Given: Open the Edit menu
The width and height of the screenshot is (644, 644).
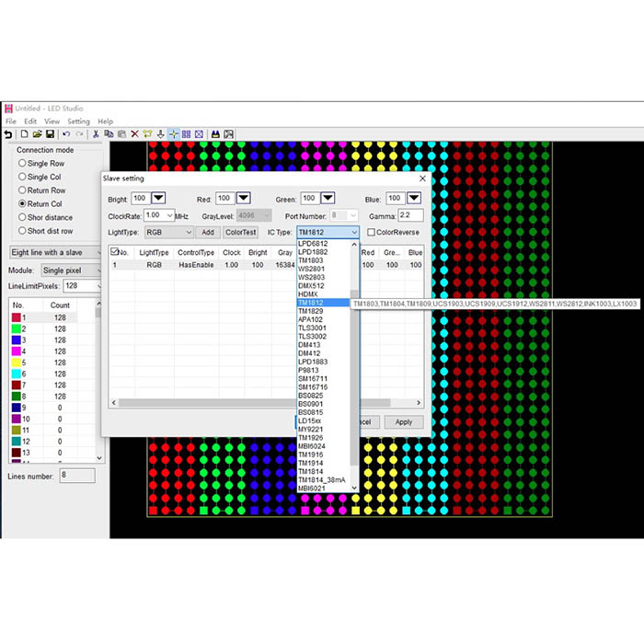Looking at the screenshot, I should click(x=30, y=121).
